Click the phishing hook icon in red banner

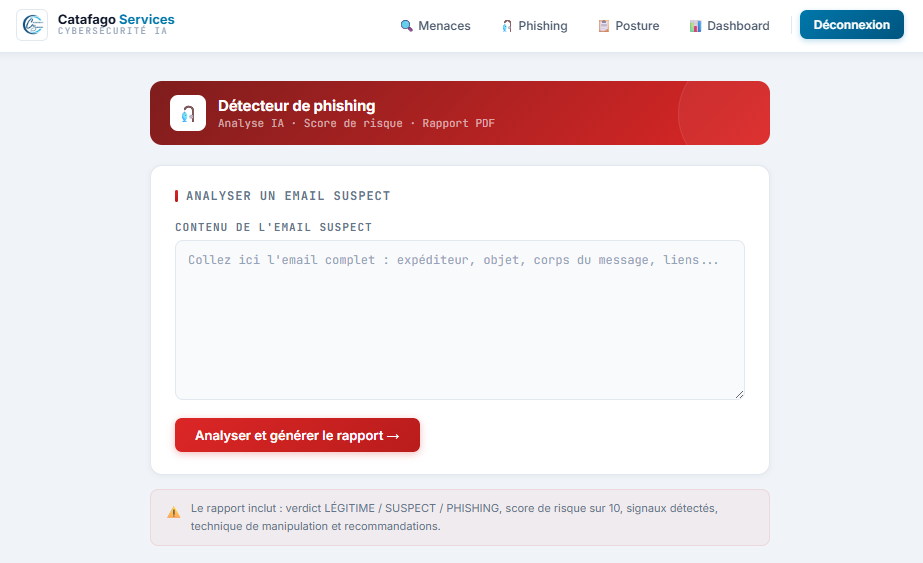[188, 113]
